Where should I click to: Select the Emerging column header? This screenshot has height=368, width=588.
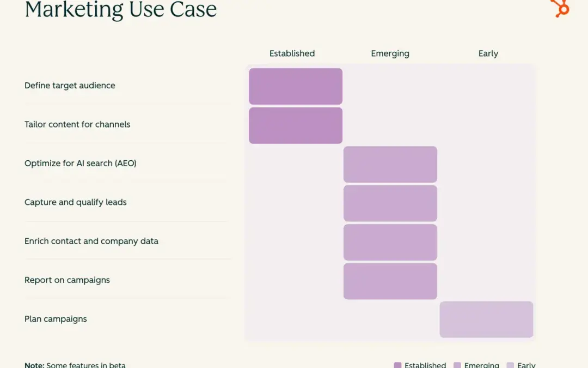click(390, 53)
